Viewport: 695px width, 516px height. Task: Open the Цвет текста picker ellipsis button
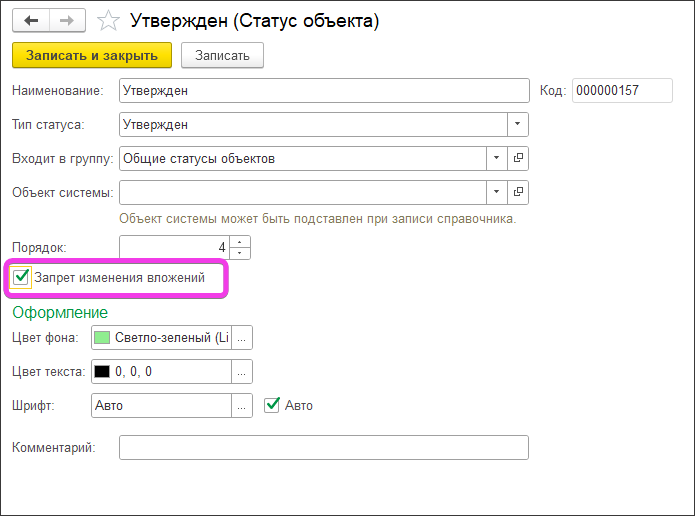click(242, 371)
